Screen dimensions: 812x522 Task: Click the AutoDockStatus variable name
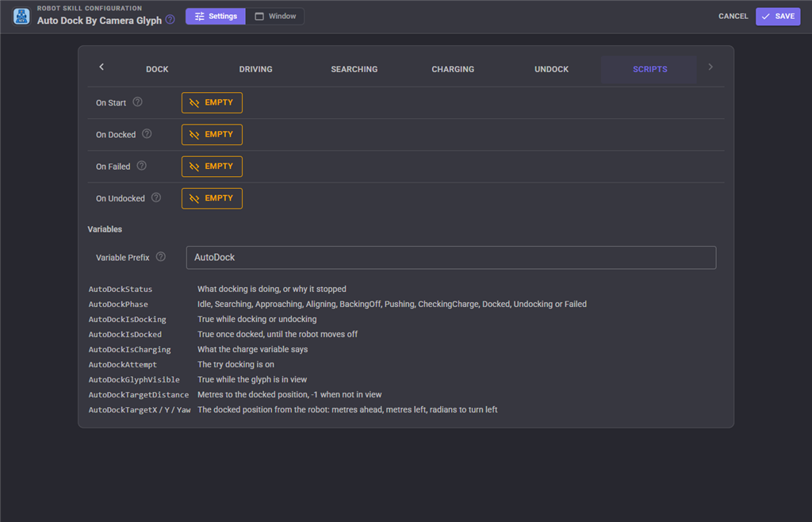tap(121, 289)
